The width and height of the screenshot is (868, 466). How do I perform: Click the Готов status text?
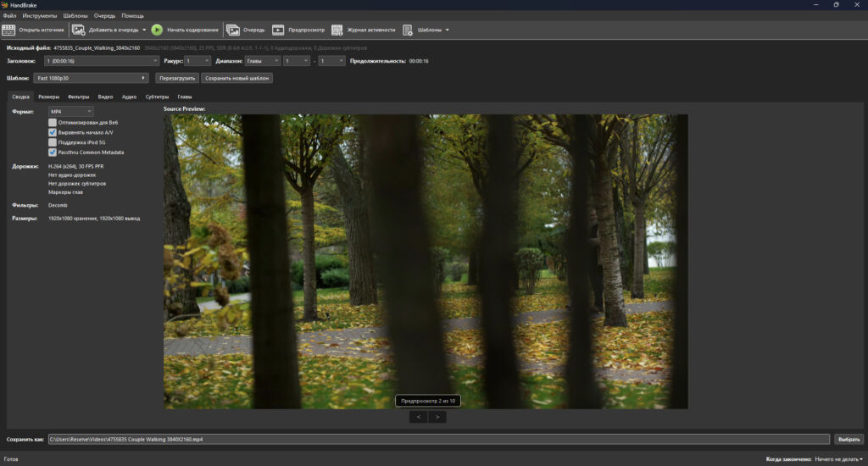pos(11,459)
